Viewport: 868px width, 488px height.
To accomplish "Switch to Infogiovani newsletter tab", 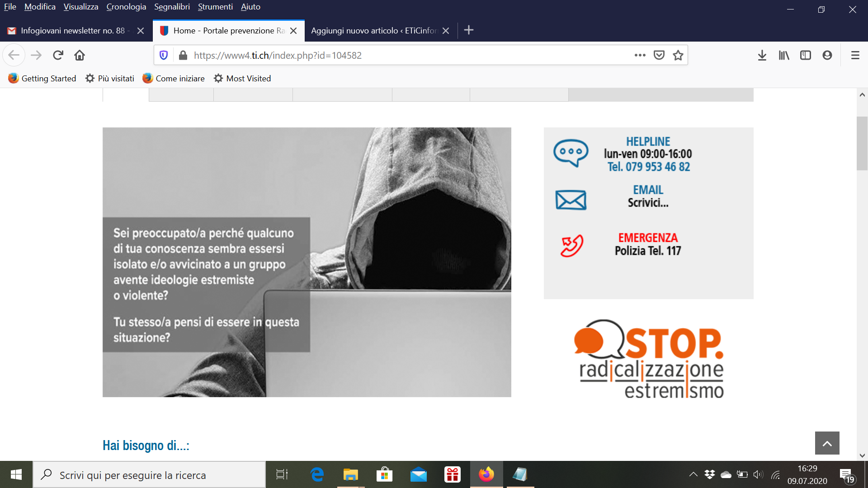I will [x=72, y=31].
